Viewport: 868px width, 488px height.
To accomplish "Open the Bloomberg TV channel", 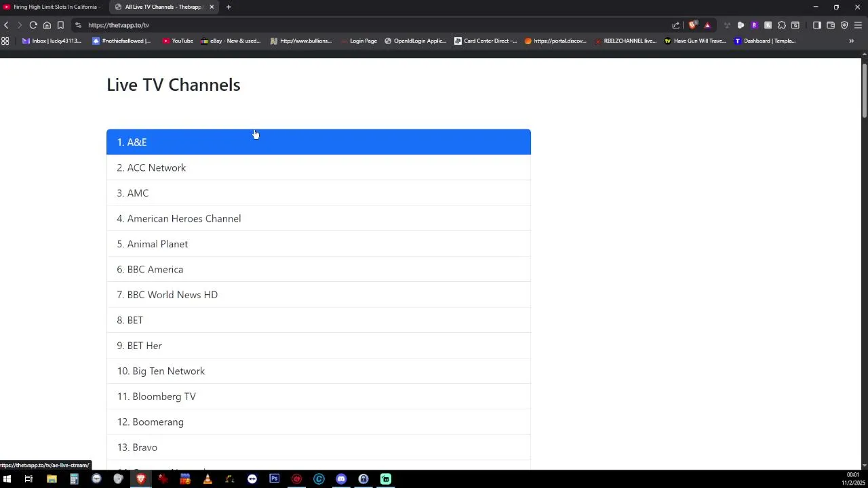I will coord(319,396).
